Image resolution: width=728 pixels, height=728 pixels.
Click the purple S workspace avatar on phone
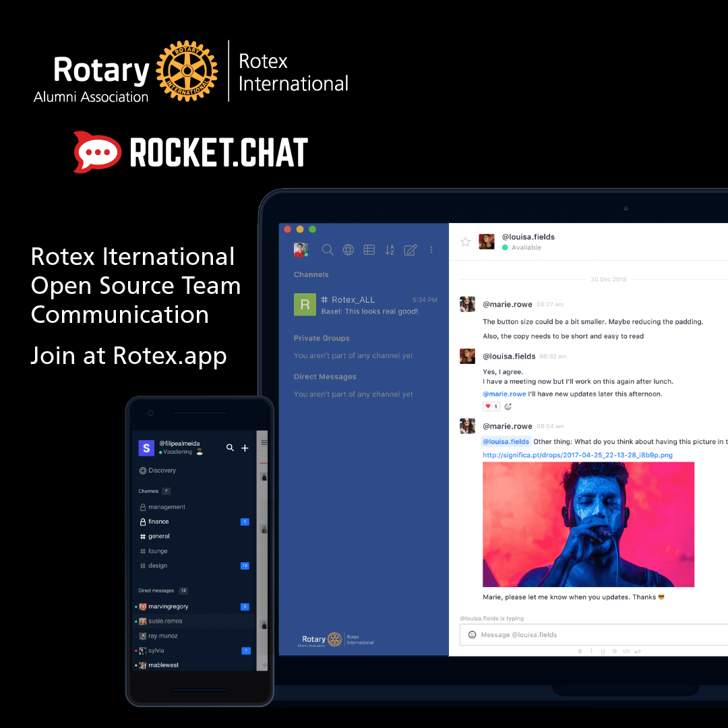tap(146, 448)
